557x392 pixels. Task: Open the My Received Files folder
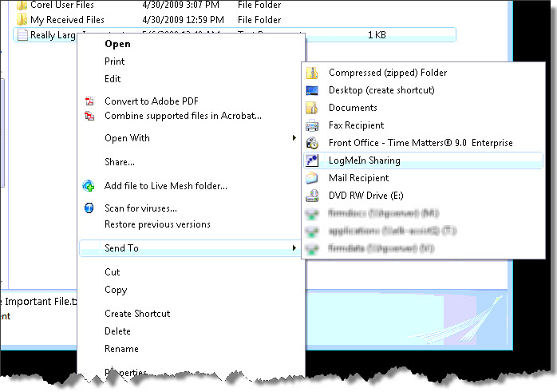pos(67,19)
